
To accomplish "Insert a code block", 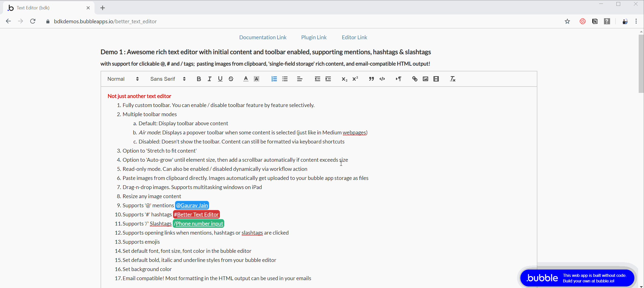I will pyautogui.click(x=382, y=79).
